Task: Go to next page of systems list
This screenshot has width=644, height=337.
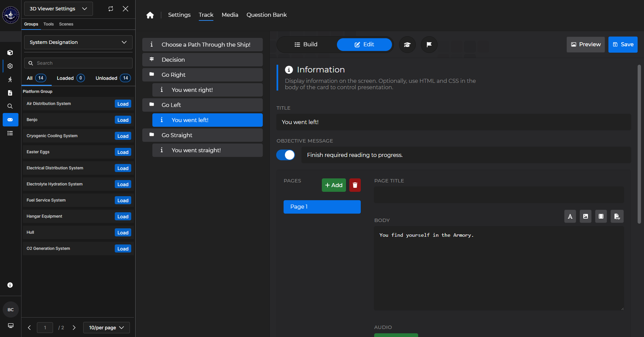Action: [74, 328]
